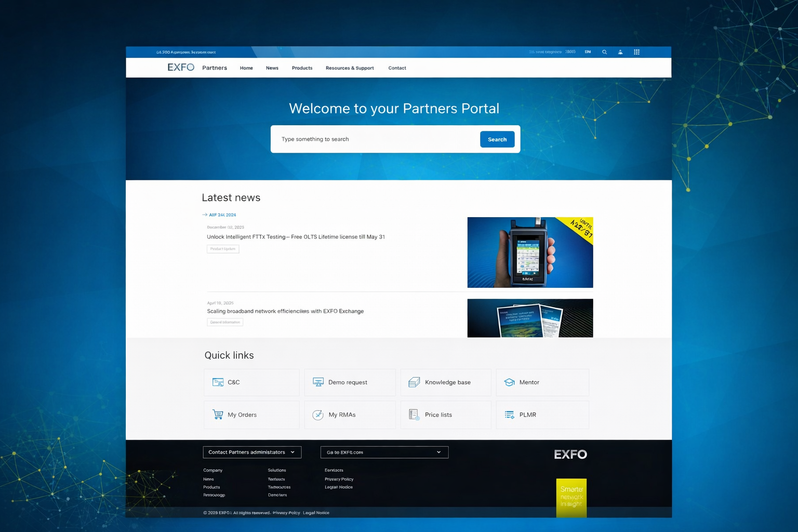Viewport: 798px width, 532px height.
Task: Click the C&C quick link icon
Action: [218, 382]
